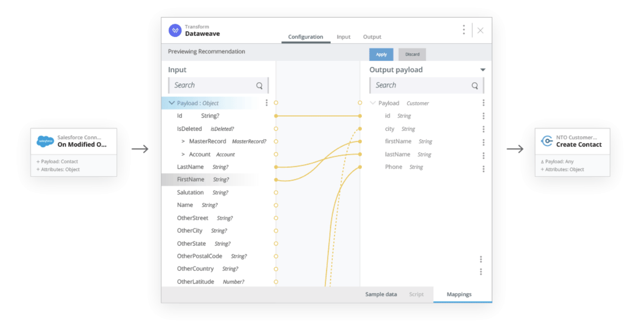
Task: Select the LastName input row label
Action: pyautogui.click(x=190, y=167)
